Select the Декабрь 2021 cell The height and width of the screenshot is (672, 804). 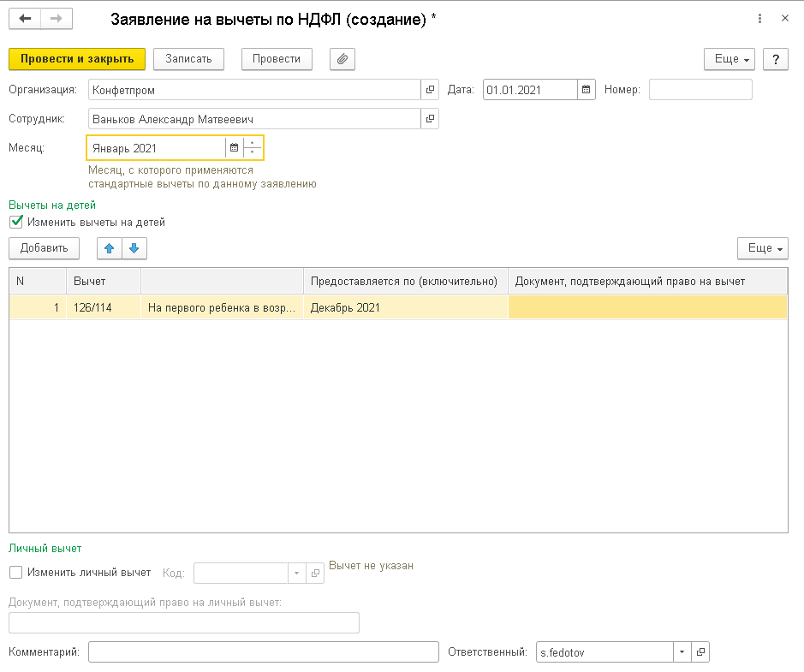coord(406,307)
